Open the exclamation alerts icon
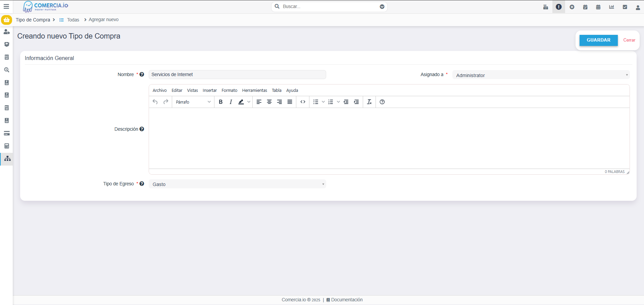 click(559, 7)
